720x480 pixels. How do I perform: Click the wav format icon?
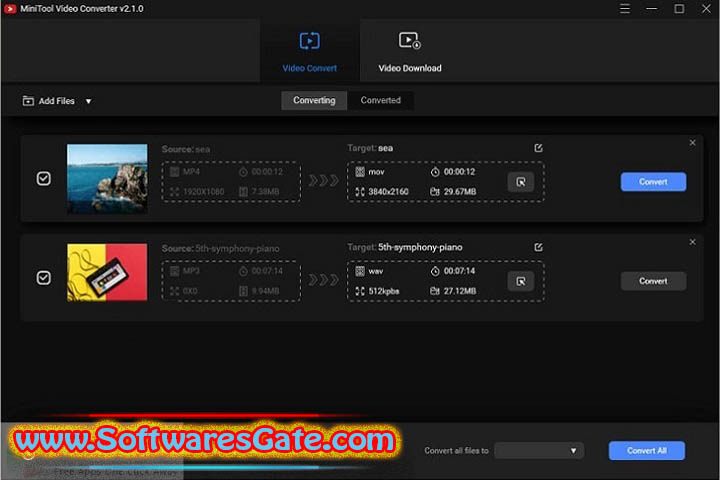tap(360, 271)
